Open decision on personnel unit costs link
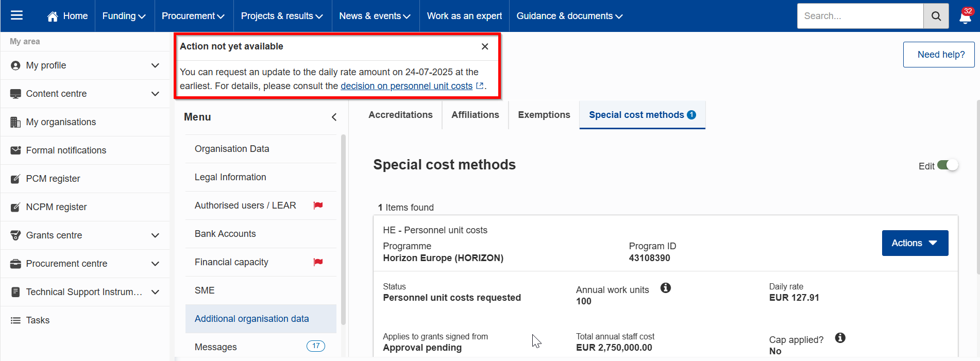 pos(407,86)
